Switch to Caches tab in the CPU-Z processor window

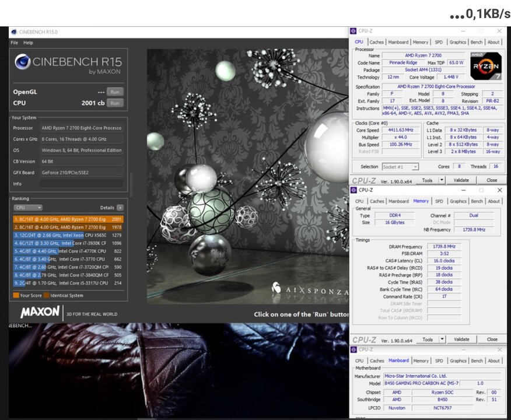377,42
